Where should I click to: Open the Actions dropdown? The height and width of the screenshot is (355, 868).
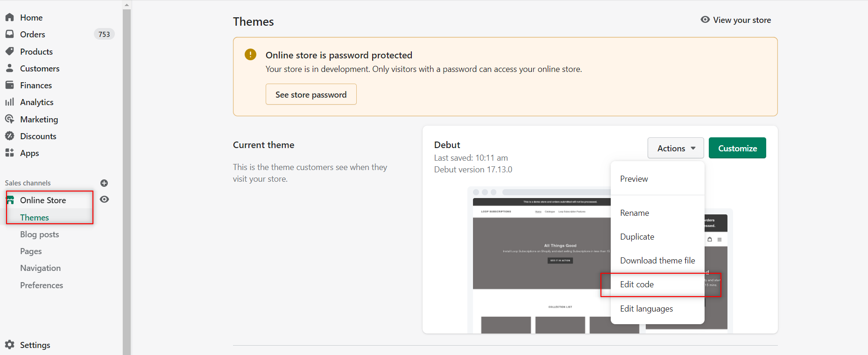(676, 148)
